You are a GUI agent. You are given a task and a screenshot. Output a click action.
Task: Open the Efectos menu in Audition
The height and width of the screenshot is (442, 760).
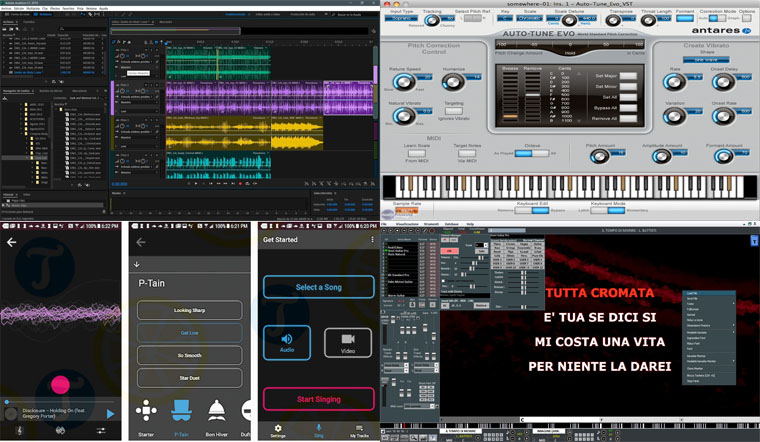pyautogui.click(x=55, y=9)
